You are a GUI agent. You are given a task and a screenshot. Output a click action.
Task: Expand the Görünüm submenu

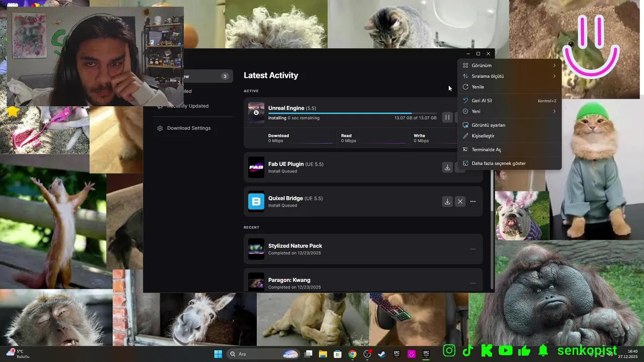pos(509,65)
